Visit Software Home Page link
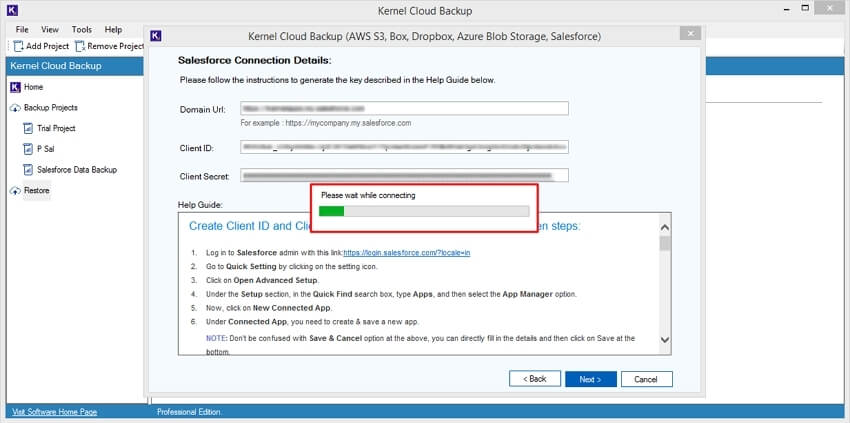 click(55, 412)
